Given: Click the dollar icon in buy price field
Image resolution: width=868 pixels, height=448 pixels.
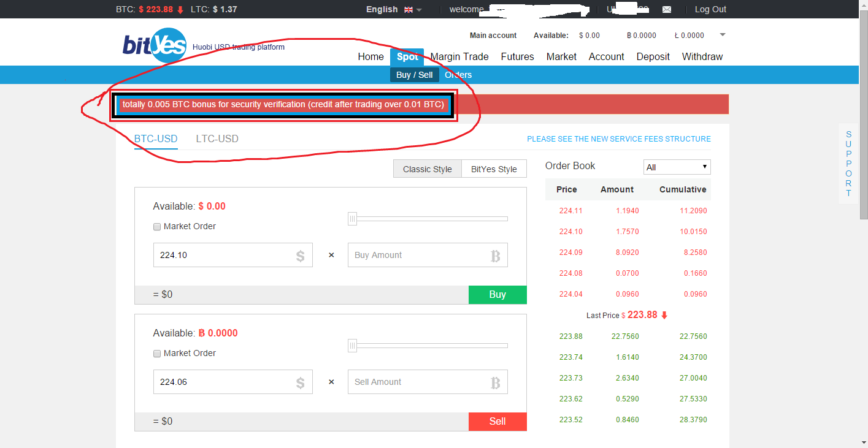Looking at the screenshot, I should click(300, 256).
